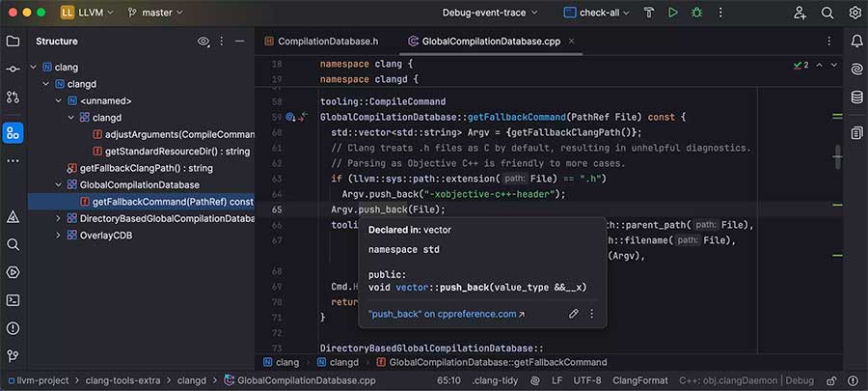The width and height of the screenshot is (868, 391).
Task: Click the edit pencil in documentation popup
Action: click(x=574, y=314)
